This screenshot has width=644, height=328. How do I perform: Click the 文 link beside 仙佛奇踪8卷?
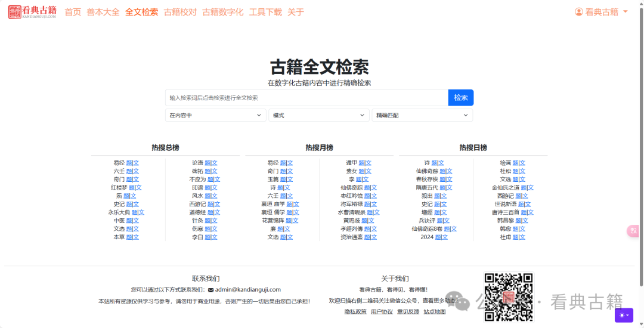pos(454,229)
